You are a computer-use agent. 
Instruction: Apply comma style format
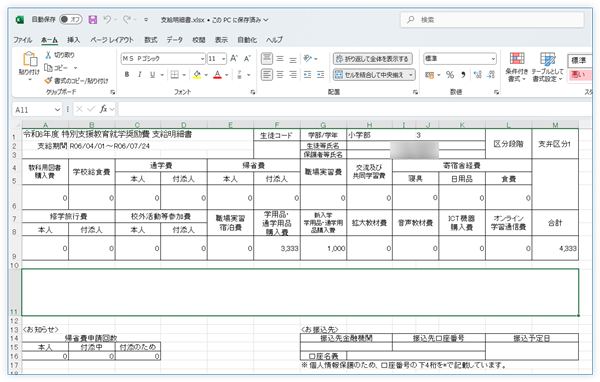tap(463, 75)
